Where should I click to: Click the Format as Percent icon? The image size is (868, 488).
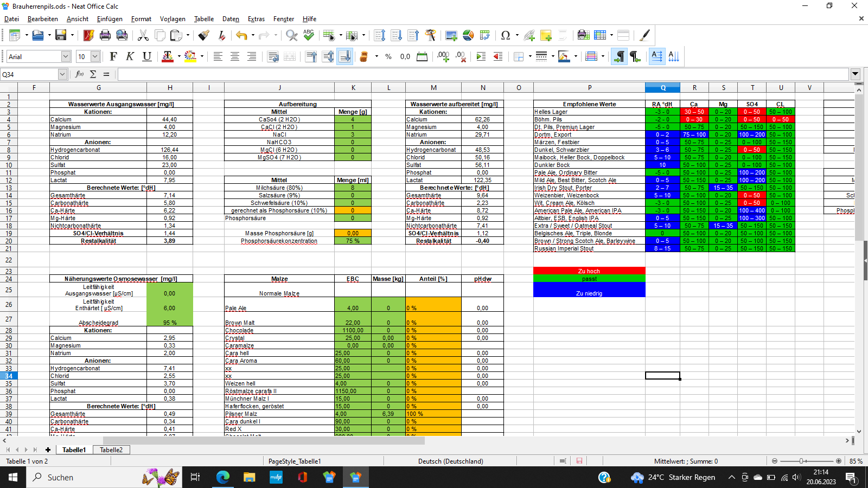point(388,56)
